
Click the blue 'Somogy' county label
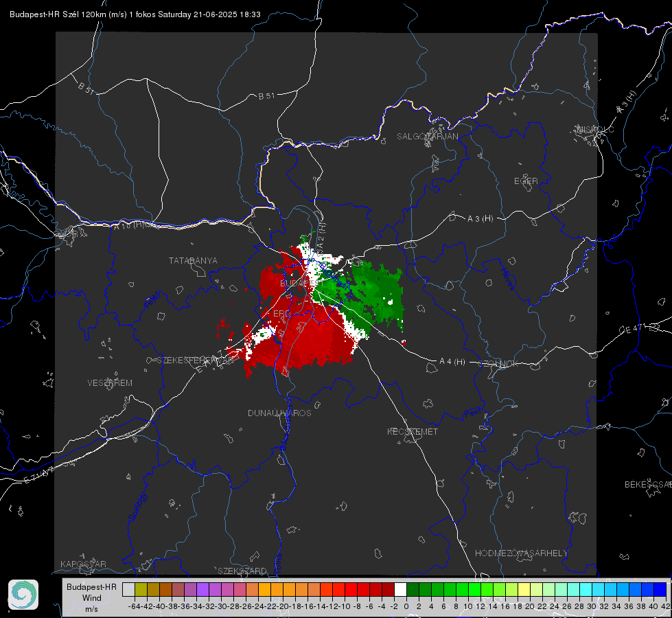coord(137,507)
